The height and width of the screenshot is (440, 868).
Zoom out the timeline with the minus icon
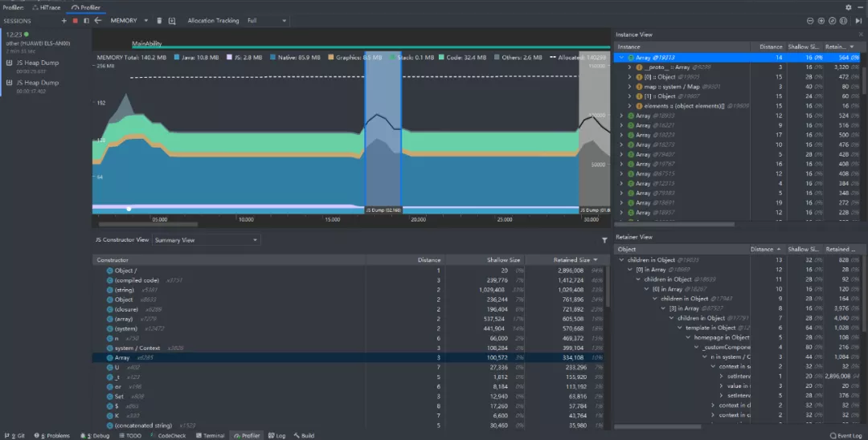coord(810,20)
